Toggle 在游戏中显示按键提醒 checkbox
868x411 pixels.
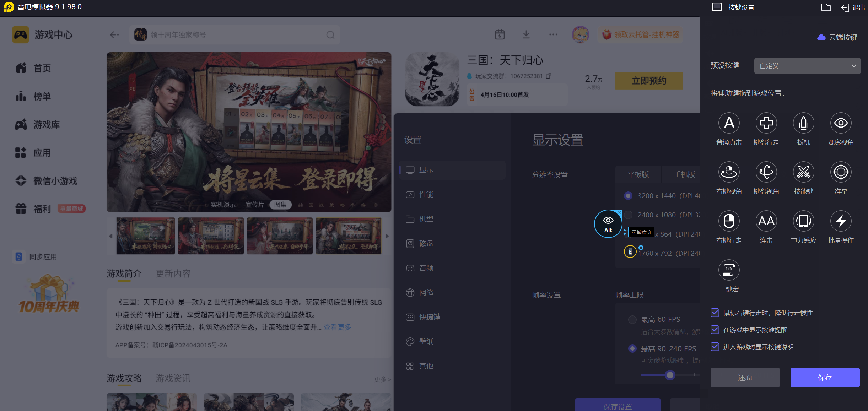click(x=715, y=330)
